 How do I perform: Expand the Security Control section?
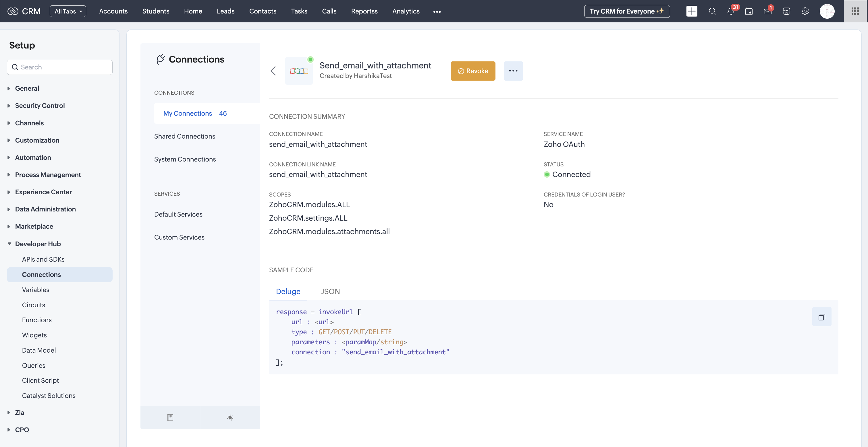point(40,106)
